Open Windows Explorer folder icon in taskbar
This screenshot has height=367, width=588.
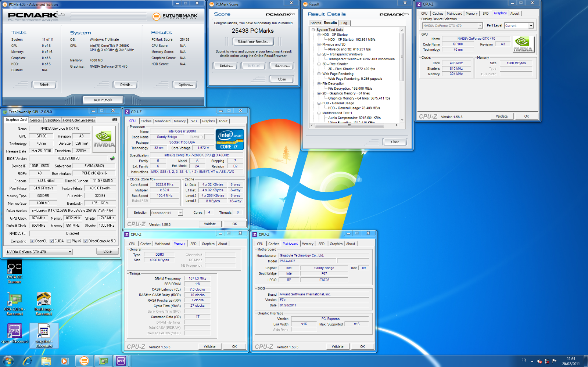point(46,361)
